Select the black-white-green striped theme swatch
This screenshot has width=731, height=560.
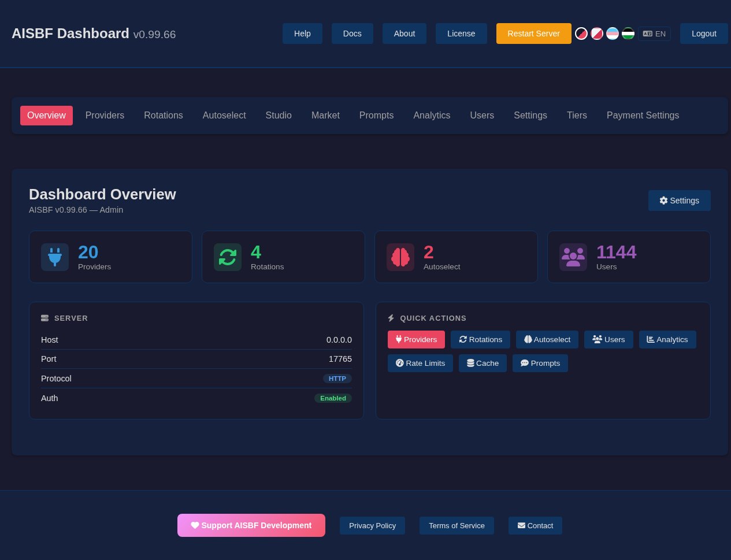click(628, 34)
